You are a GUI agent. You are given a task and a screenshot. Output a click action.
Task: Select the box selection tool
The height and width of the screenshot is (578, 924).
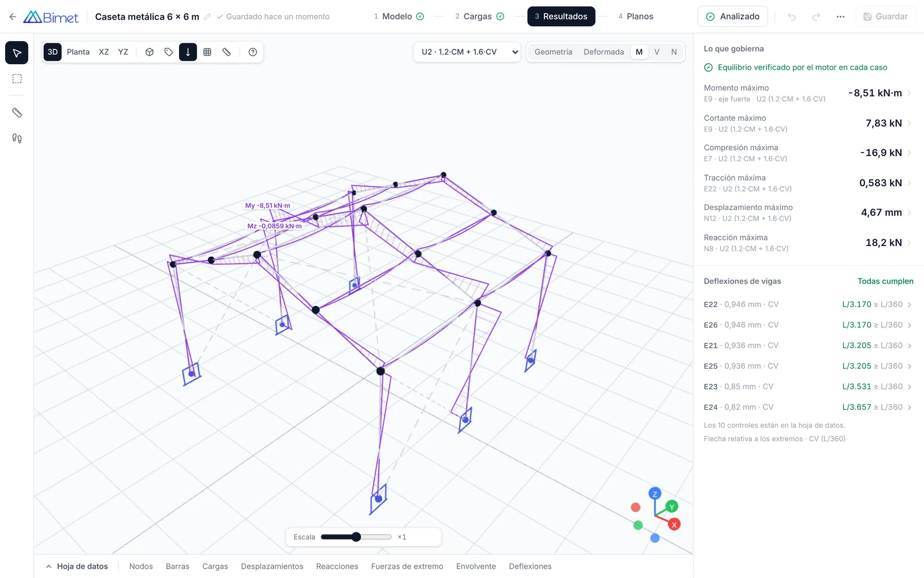point(17,79)
